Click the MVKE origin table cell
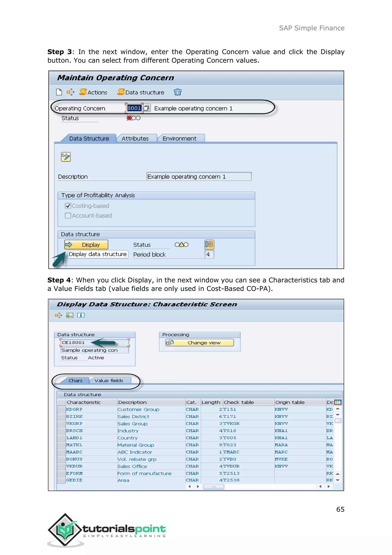The height and width of the screenshot is (555, 392). (x=300, y=459)
